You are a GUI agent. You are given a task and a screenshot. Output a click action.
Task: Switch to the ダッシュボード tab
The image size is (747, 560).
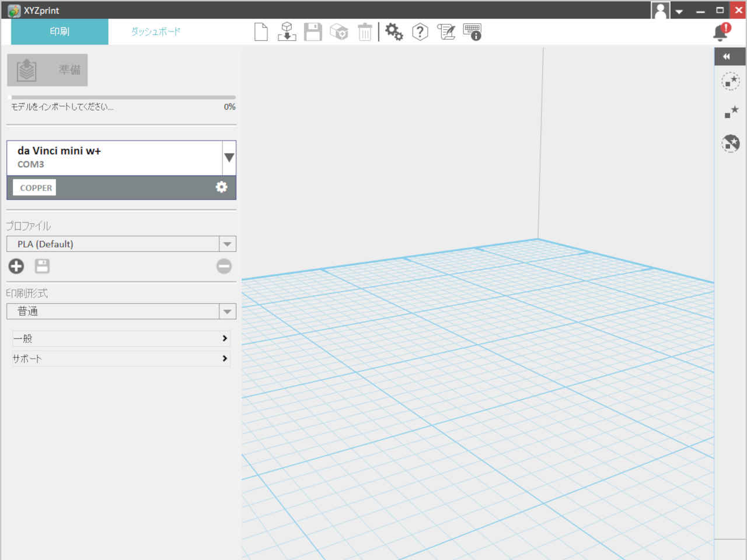point(156,32)
